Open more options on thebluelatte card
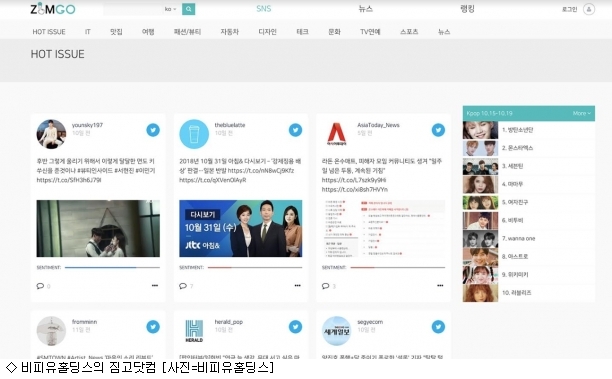The width and height of the screenshot is (612, 379). click(297, 285)
